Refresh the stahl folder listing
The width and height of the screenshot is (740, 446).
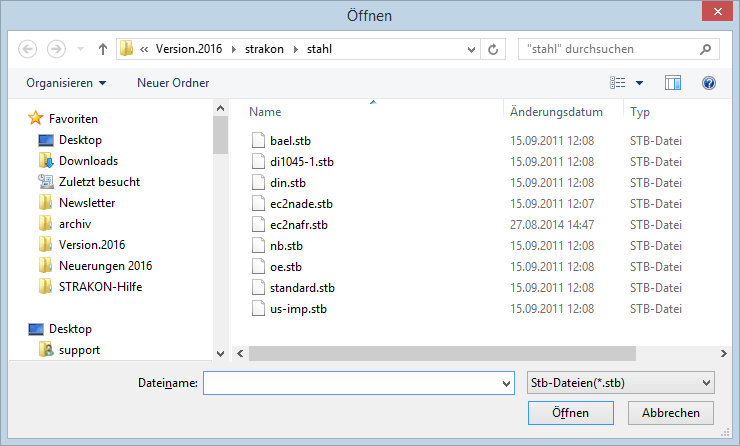[x=493, y=49]
